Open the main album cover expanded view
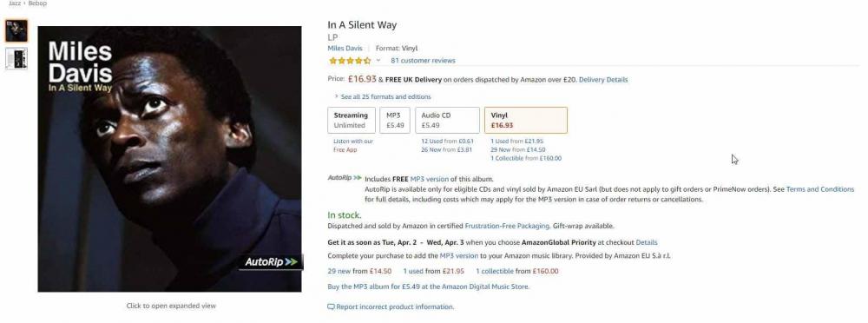The image size is (868, 323). (170, 159)
